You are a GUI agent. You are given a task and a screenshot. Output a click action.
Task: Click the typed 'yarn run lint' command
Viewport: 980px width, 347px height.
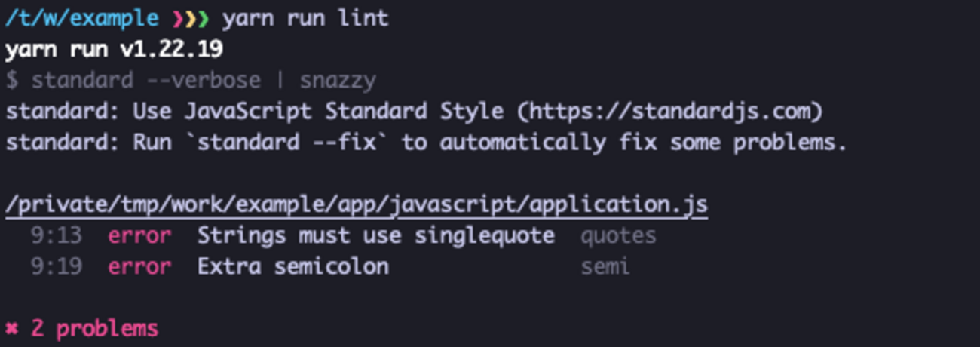[x=305, y=19]
